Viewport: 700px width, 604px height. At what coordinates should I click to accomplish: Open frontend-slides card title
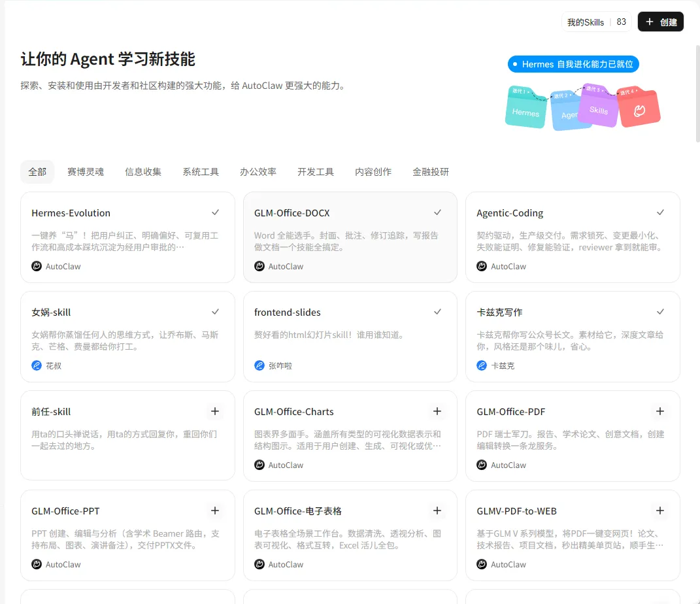pos(288,312)
